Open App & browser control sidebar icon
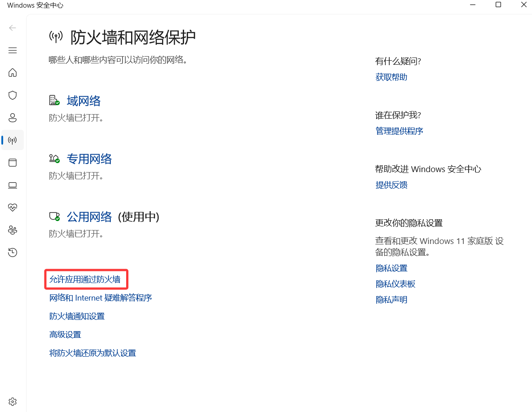This screenshot has width=532, height=412. tap(13, 163)
